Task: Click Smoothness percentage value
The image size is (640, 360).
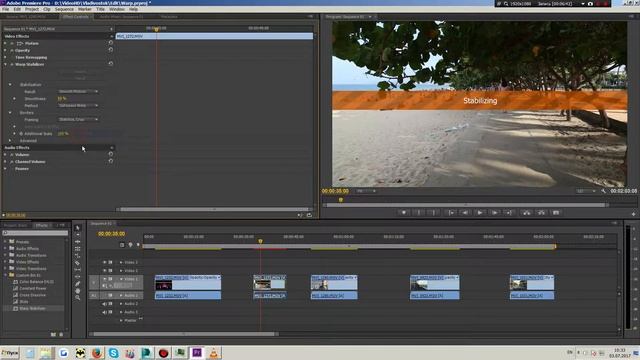Action: pos(62,98)
